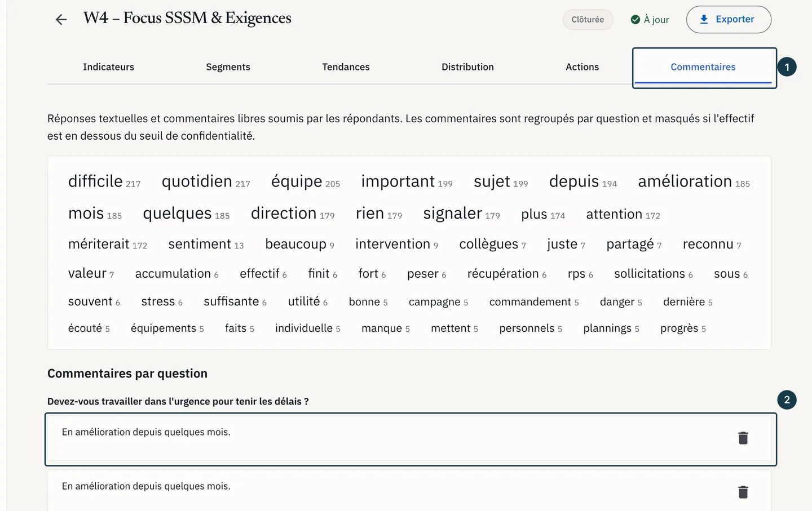Select the keyword 'amélioration' 185

point(694,181)
